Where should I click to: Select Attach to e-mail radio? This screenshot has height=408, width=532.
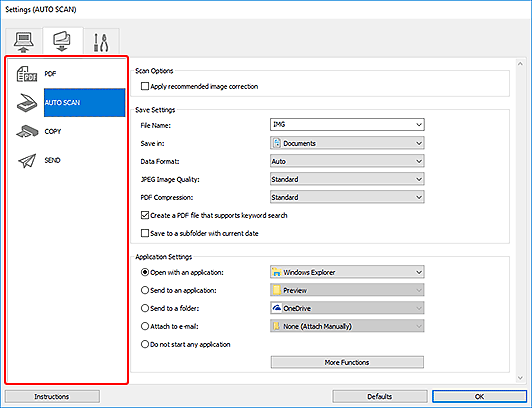pos(145,326)
